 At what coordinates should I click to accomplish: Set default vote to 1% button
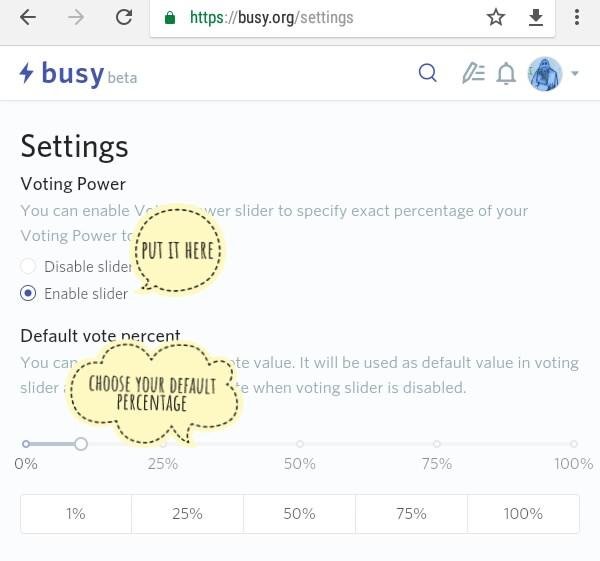pos(76,514)
